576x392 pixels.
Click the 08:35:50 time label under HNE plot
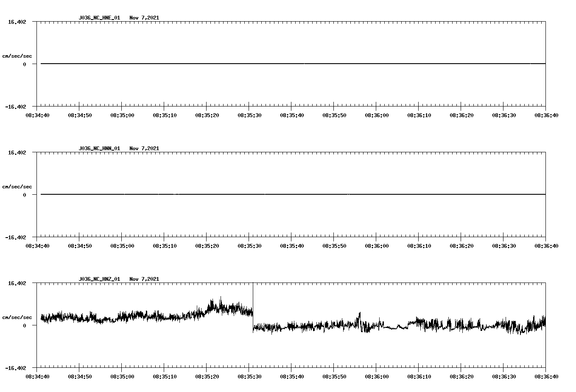(x=334, y=115)
